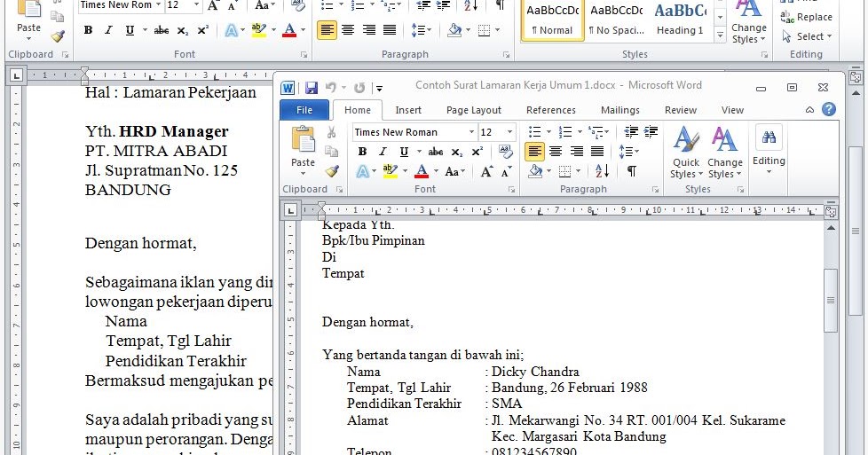
Task: Click vertical scrollbar thumb in front window
Action: click(831, 300)
